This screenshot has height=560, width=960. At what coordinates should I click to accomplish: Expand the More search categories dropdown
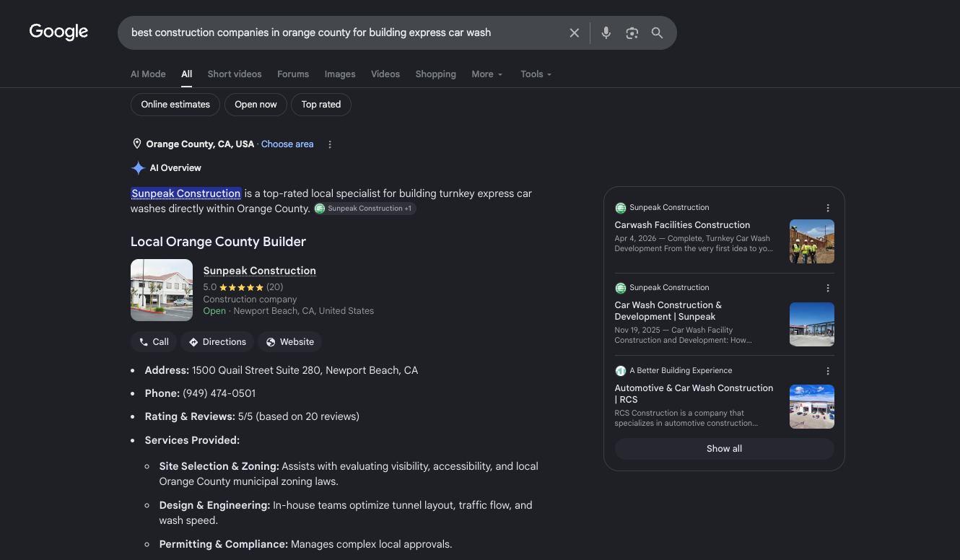click(487, 74)
